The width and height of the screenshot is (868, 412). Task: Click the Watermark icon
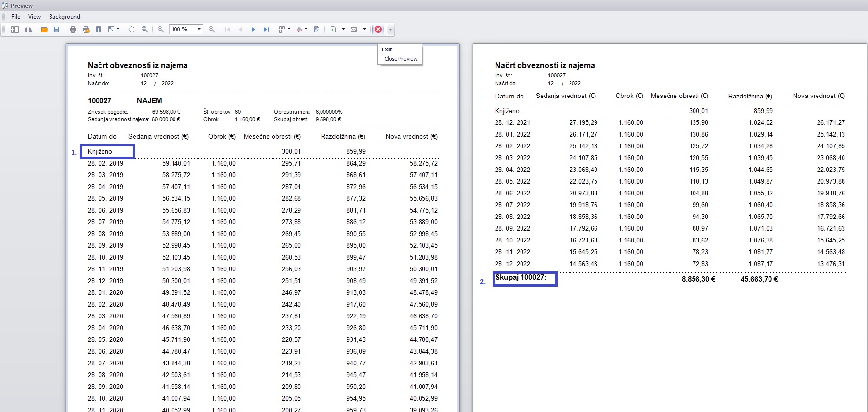(317, 30)
